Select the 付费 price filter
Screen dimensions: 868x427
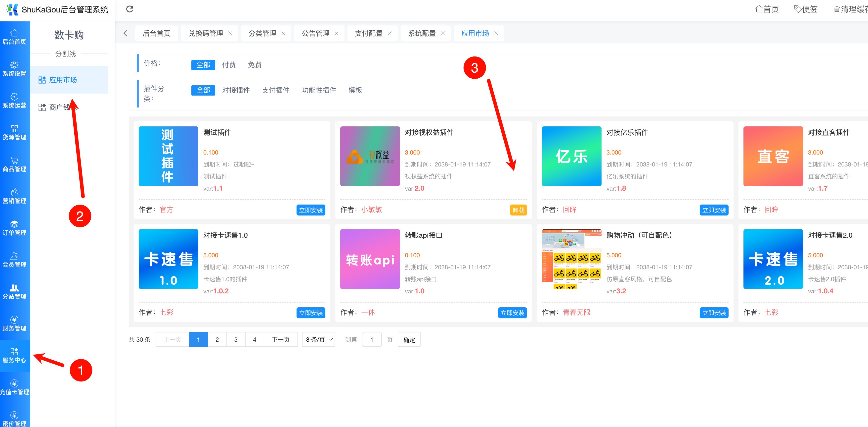tap(229, 65)
